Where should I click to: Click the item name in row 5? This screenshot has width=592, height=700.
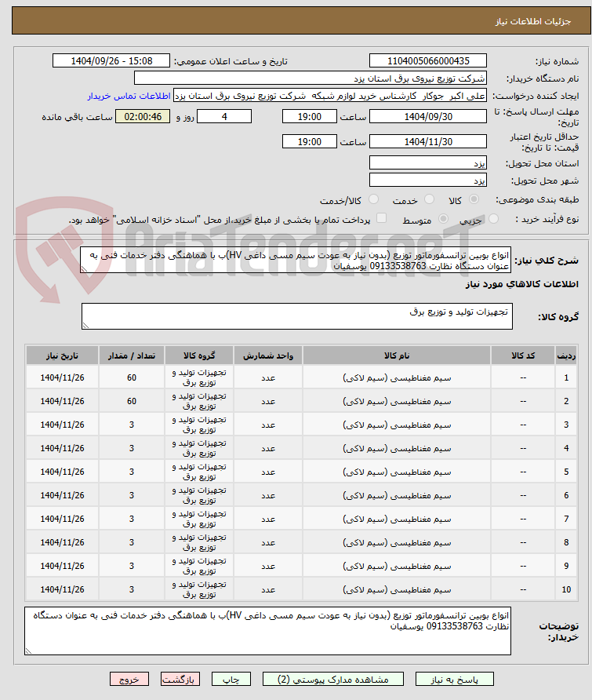[397, 472]
